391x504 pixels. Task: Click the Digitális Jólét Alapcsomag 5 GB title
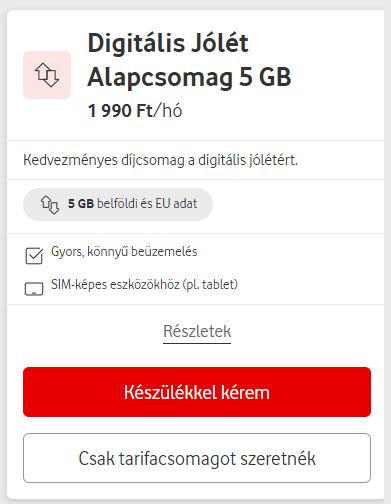(x=189, y=60)
